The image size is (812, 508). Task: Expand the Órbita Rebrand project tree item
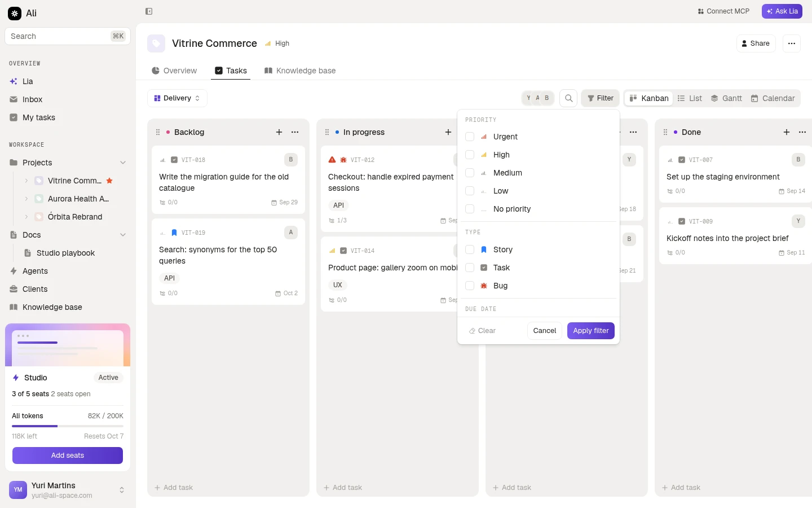26,217
